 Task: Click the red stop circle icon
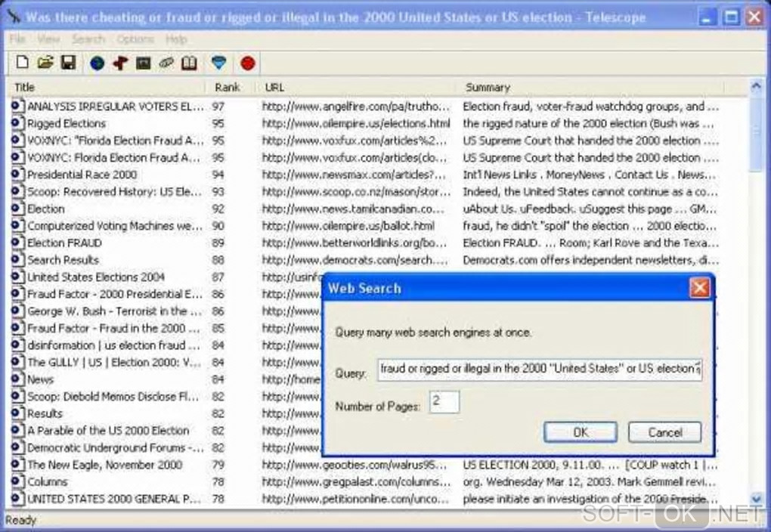coord(248,63)
